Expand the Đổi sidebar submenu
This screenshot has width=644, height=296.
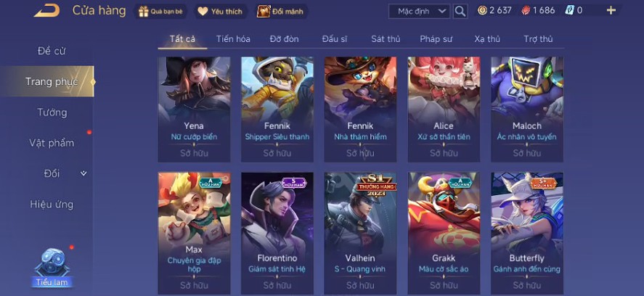pyautogui.click(x=83, y=173)
